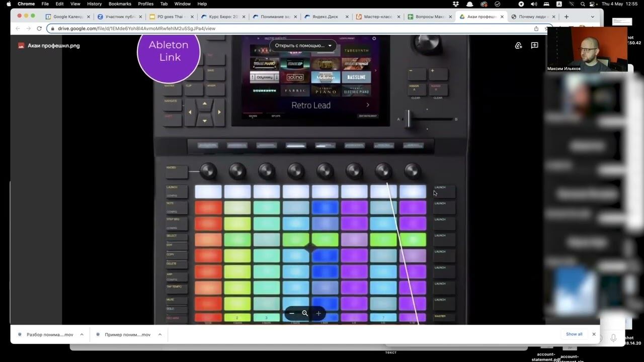
Task: Click the zoom in plus icon
Action: [318, 313]
